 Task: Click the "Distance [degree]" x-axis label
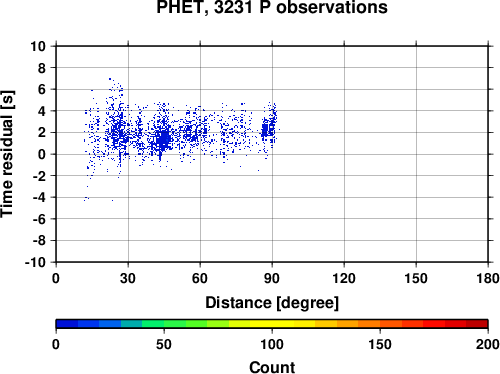tap(272, 303)
